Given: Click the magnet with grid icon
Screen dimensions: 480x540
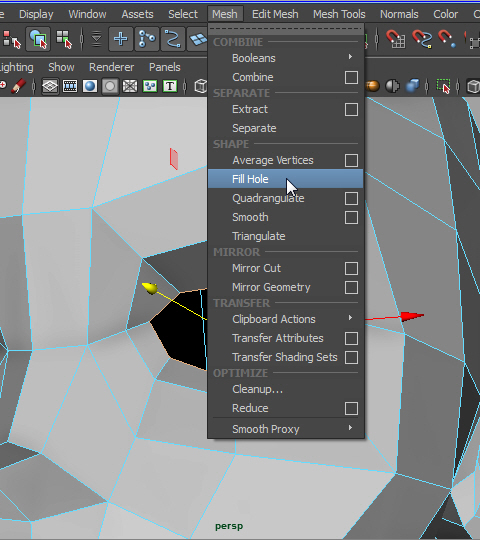Looking at the screenshot, I should [395, 39].
